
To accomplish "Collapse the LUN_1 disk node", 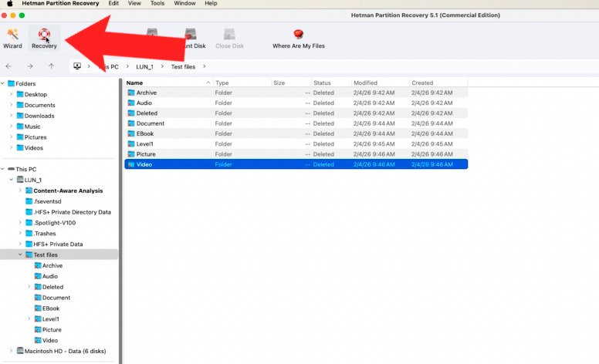I will [x=11, y=180].
